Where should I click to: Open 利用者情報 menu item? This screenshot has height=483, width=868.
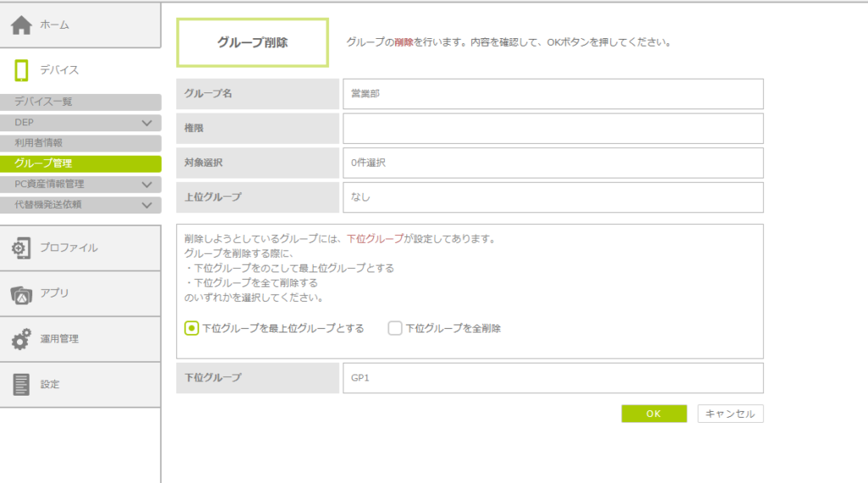[80, 143]
